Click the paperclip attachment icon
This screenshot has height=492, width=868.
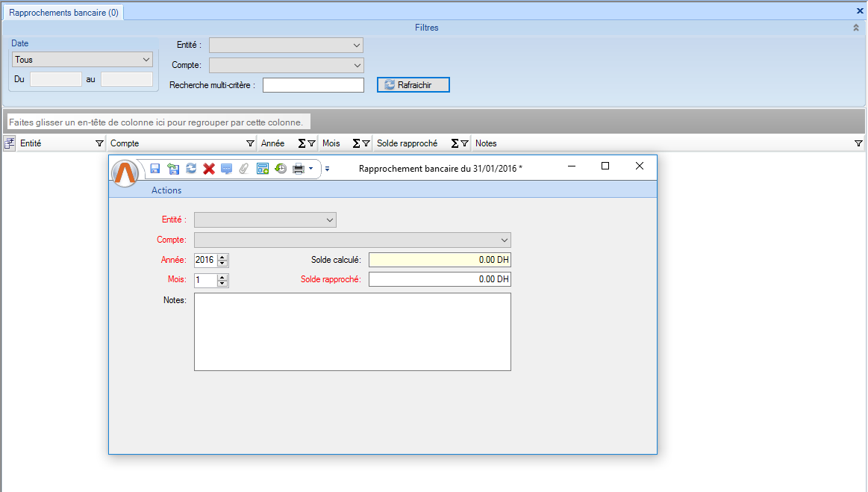coord(244,169)
